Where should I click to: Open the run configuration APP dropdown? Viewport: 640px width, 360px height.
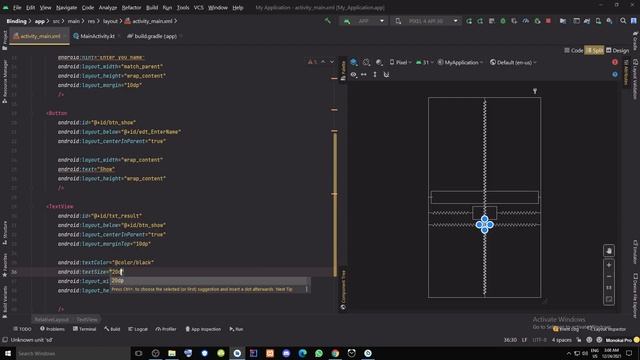click(364, 21)
